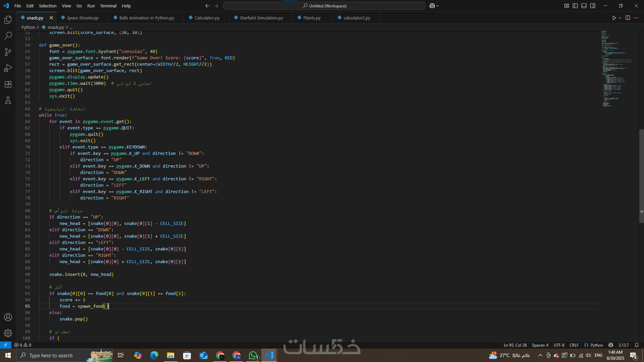Open the Manage gear icon
Screen dimensions: 644x362
click(x=8, y=333)
